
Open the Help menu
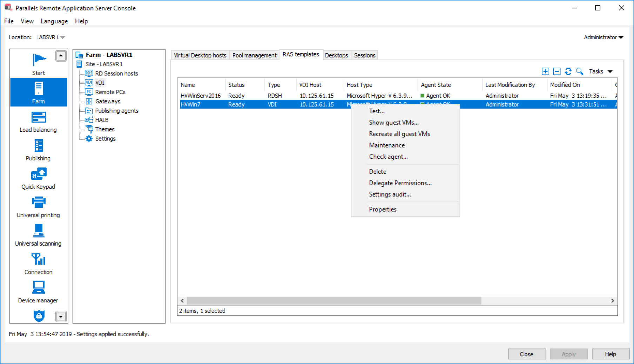point(81,21)
